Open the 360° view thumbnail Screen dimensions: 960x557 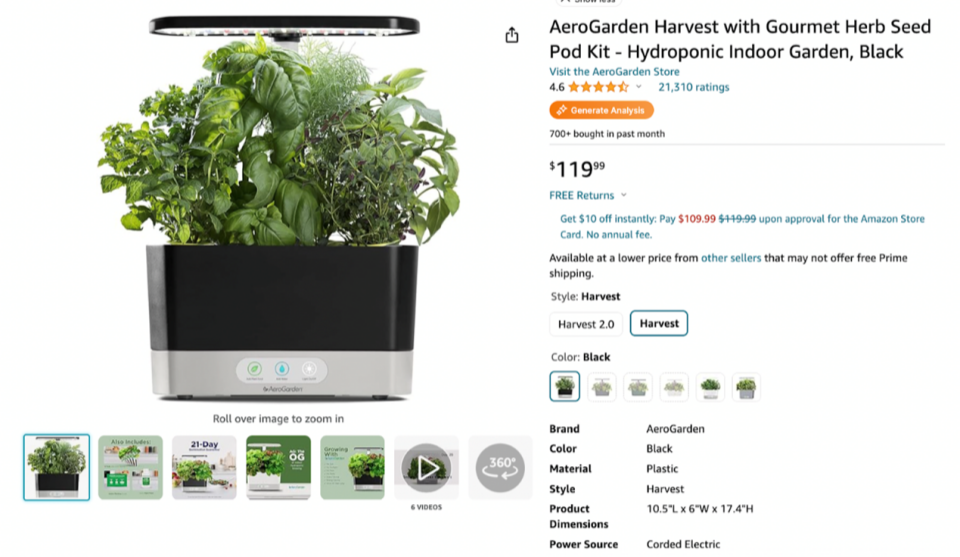point(500,468)
